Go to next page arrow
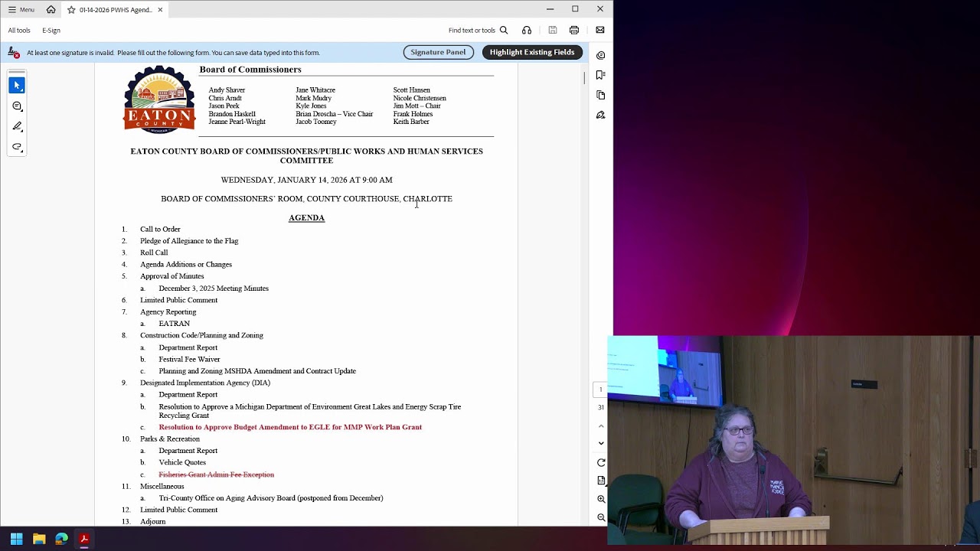The width and height of the screenshot is (980, 551). [x=601, y=443]
